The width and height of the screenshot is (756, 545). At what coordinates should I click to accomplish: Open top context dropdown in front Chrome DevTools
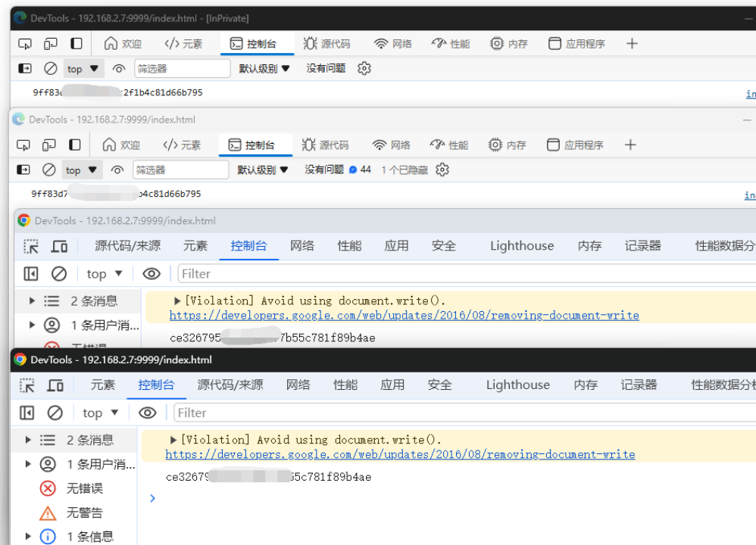coord(101,413)
